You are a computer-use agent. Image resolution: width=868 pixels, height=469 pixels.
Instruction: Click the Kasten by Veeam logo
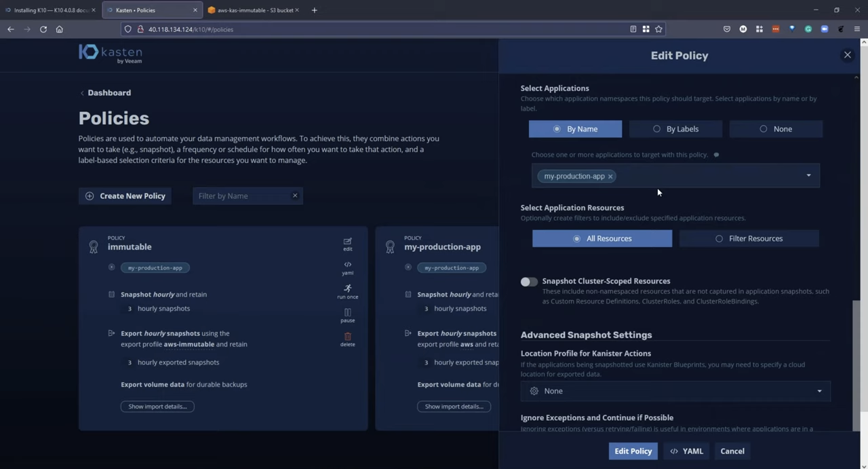[x=111, y=54]
